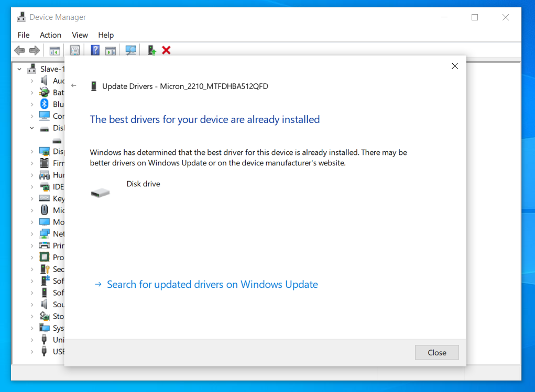Select the disk device under Disk drives
The height and width of the screenshot is (392, 535).
pos(57,141)
